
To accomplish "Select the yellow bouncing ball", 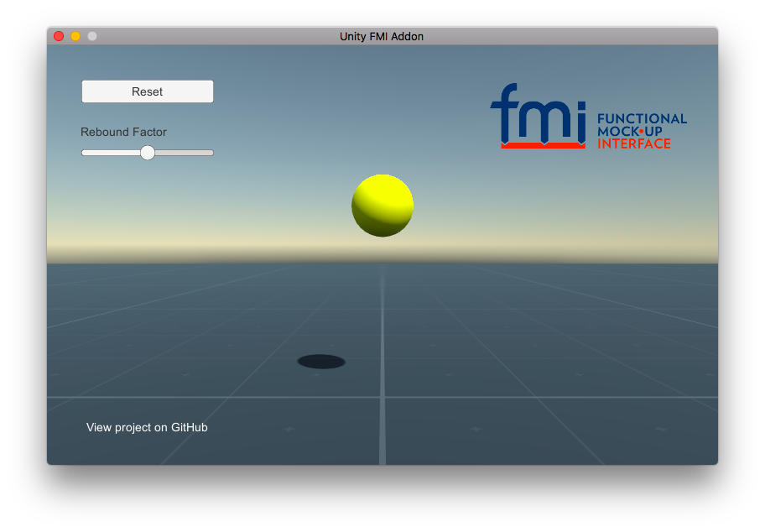I will (x=382, y=206).
